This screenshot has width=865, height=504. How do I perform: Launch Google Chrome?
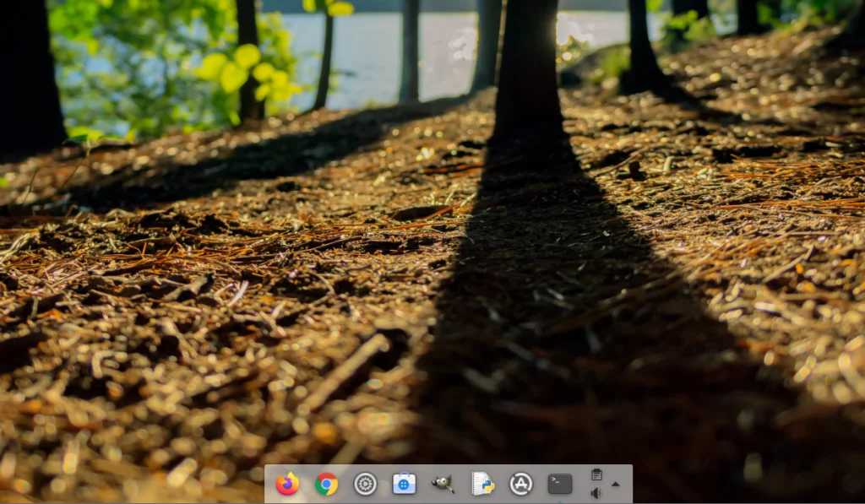[x=325, y=483]
